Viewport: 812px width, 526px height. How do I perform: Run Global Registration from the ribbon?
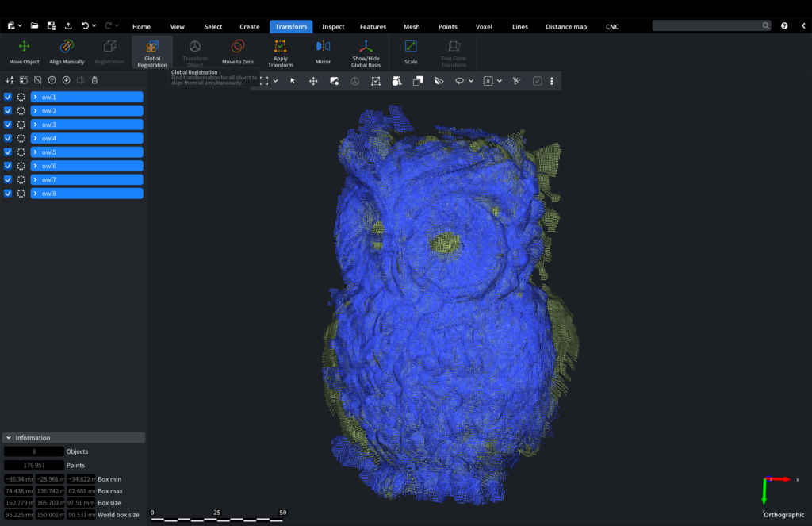(x=151, y=52)
